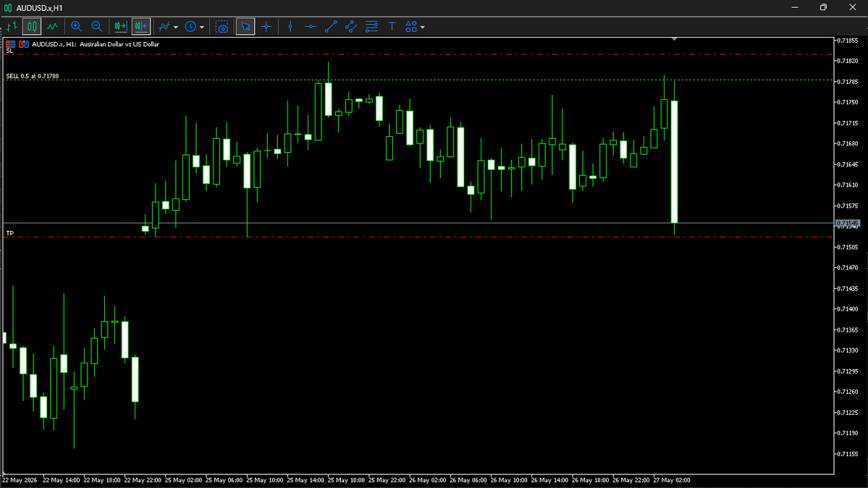
Task: Switch chart to bar chart mode
Action: coord(12,27)
